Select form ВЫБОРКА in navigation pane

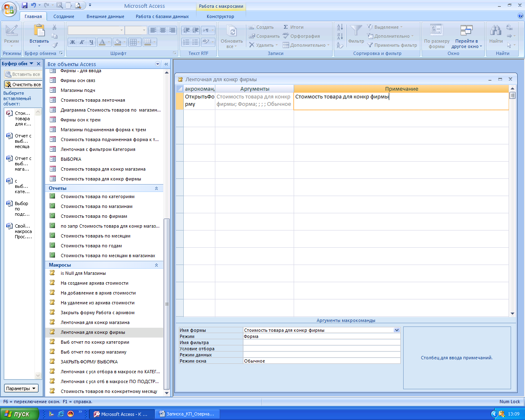[x=104, y=159]
